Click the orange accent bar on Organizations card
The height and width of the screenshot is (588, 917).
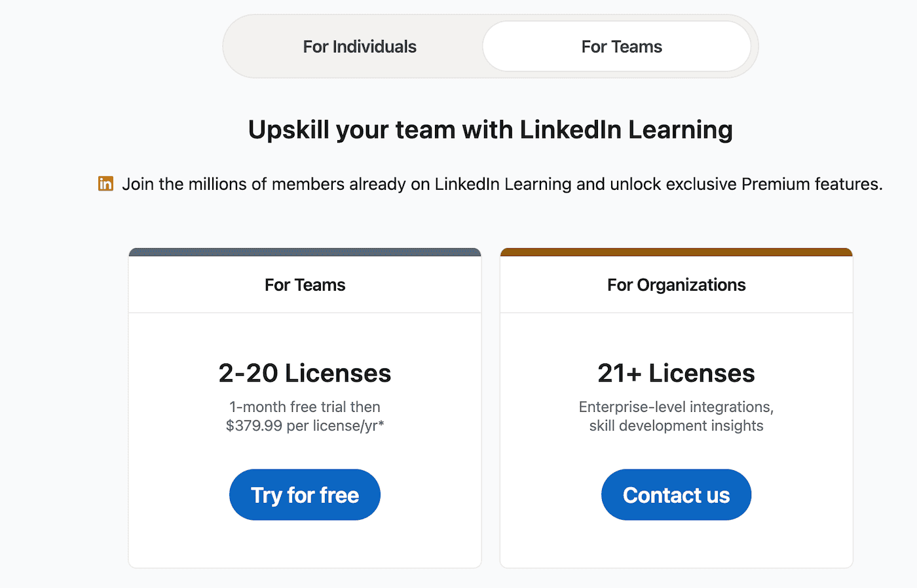pos(676,251)
